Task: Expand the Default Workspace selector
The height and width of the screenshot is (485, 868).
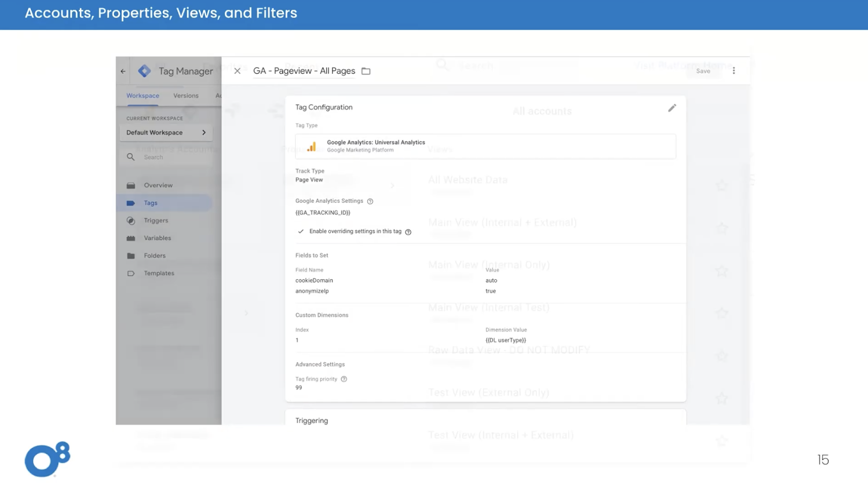Action: pos(166,132)
